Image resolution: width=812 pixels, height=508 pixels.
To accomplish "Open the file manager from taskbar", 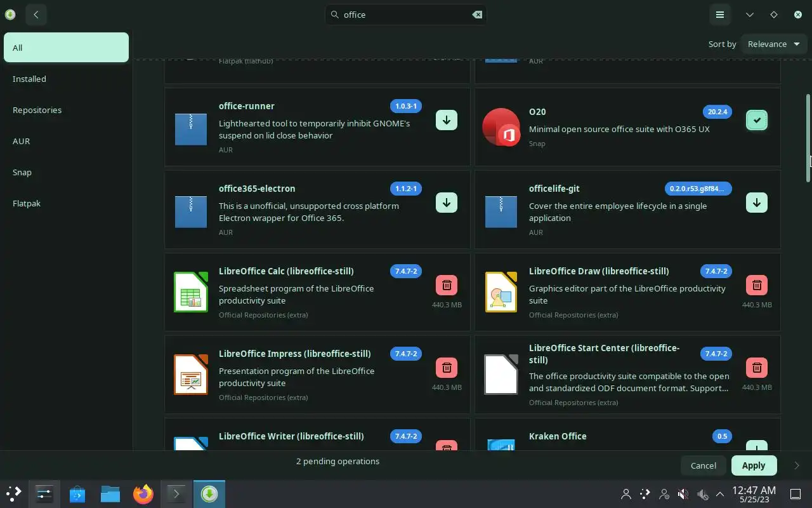I will click(110, 493).
